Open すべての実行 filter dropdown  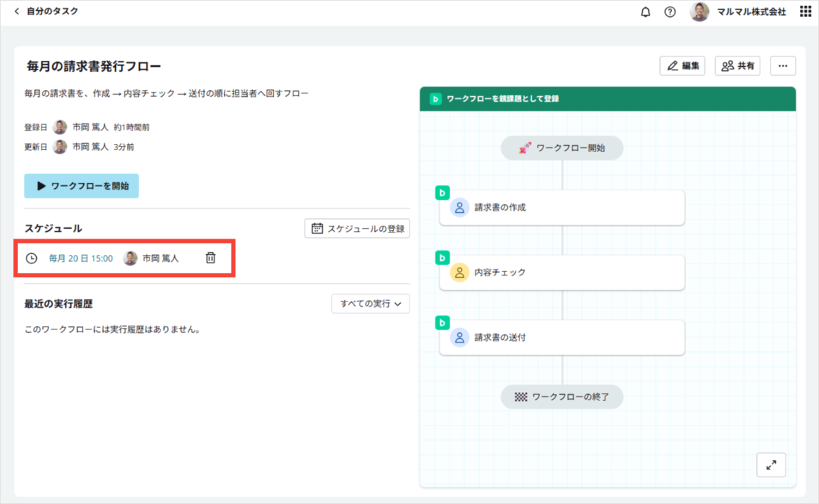coord(371,303)
